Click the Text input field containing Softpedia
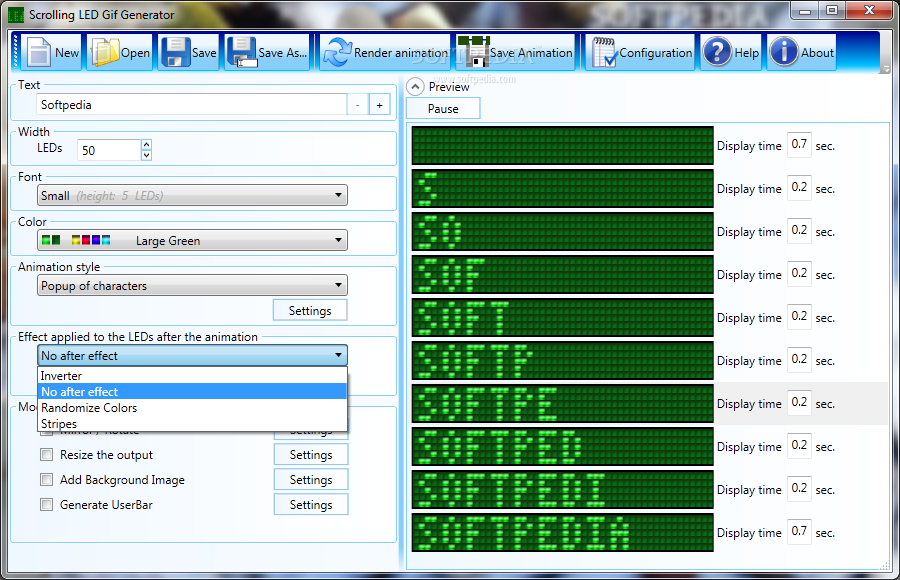Screen dimensions: 900x580 tap(191, 105)
